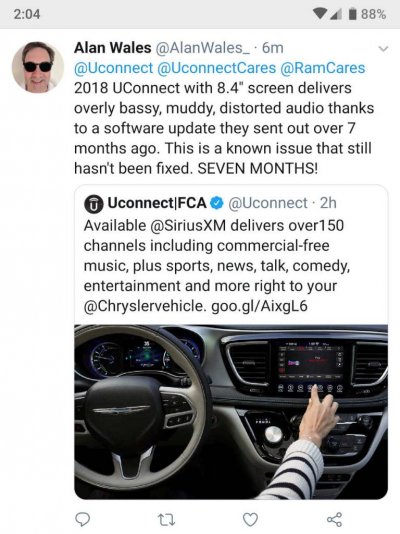View the Chrysler dashboard photo
The width and height of the screenshot is (400, 534).
coord(231,412)
